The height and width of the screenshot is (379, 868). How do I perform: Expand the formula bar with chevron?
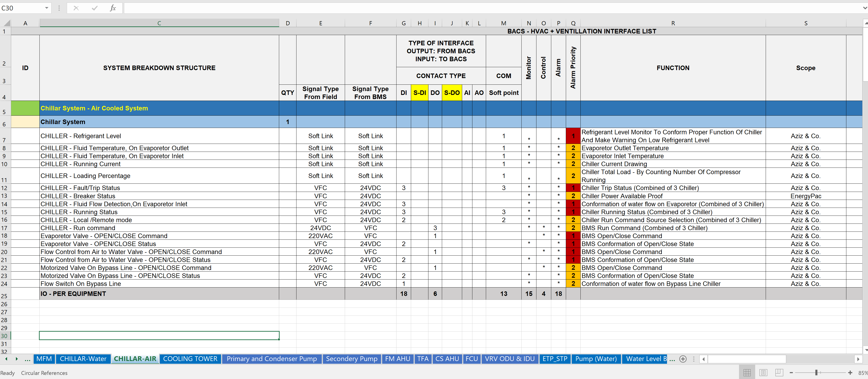coord(865,8)
